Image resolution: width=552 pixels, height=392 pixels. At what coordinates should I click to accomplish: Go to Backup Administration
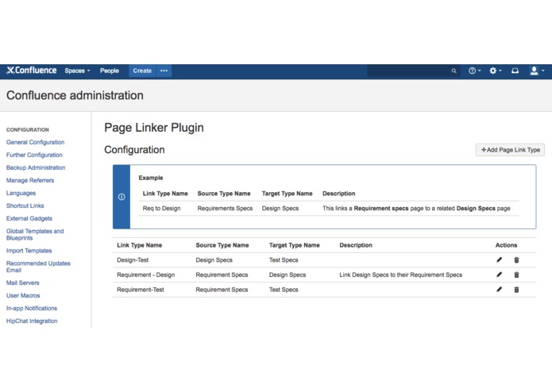click(x=36, y=167)
